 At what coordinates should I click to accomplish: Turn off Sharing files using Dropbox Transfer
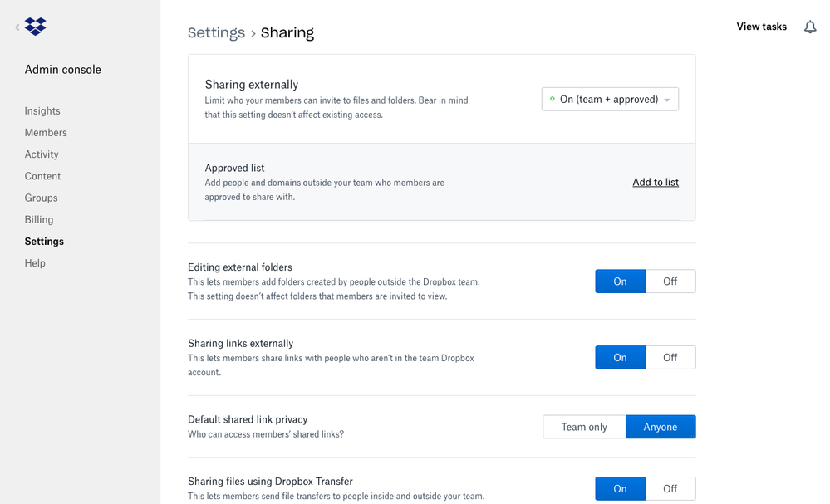coord(670,489)
